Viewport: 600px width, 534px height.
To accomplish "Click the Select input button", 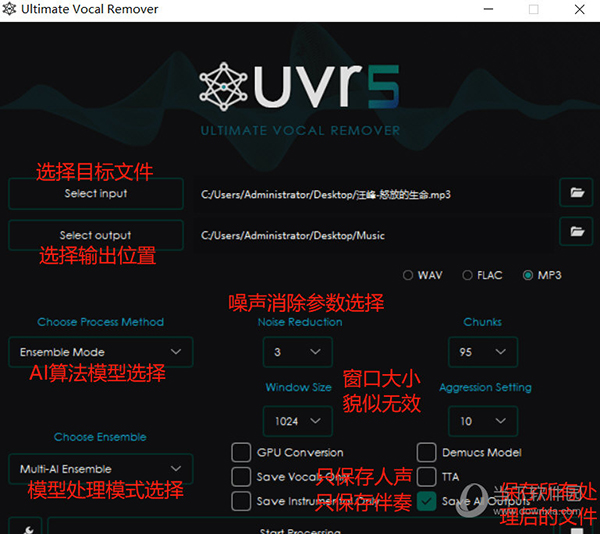I will 96,194.
